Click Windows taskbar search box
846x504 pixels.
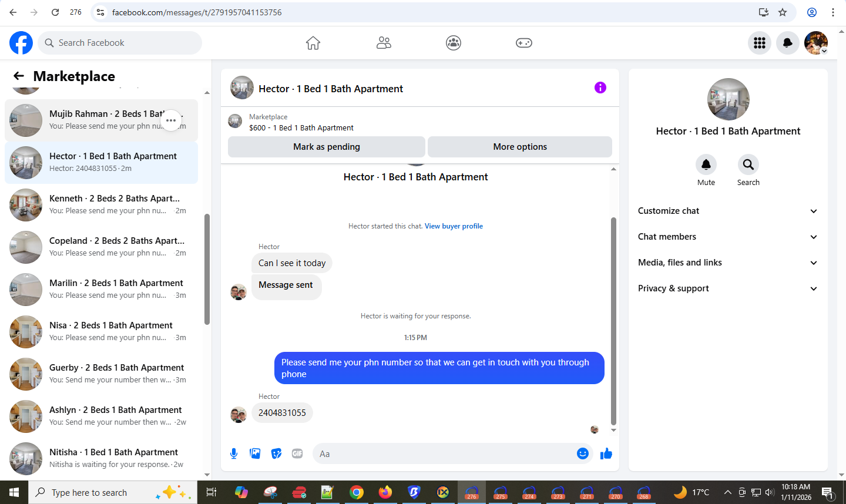(x=112, y=492)
